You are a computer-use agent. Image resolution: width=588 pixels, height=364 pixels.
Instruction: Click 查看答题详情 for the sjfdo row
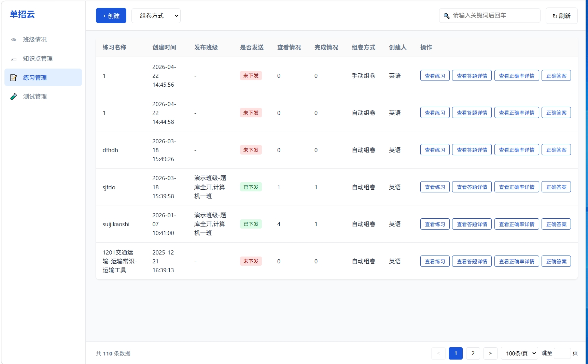click(x=472, y=187)
